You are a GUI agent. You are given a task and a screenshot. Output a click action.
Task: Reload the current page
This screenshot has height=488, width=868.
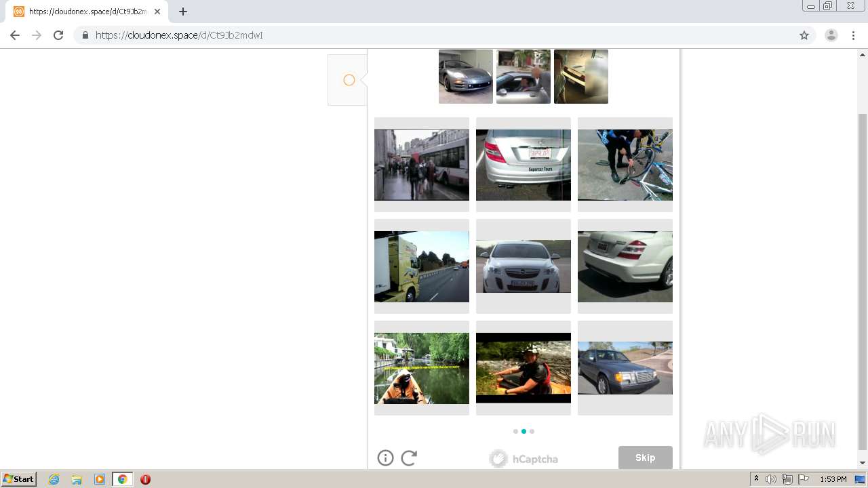point(58,35)
